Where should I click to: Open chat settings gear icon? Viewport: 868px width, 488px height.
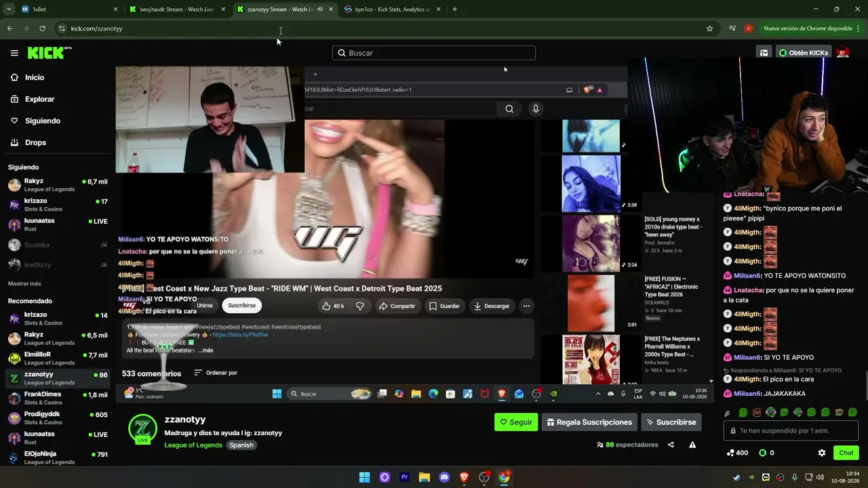tap(822, 453)
